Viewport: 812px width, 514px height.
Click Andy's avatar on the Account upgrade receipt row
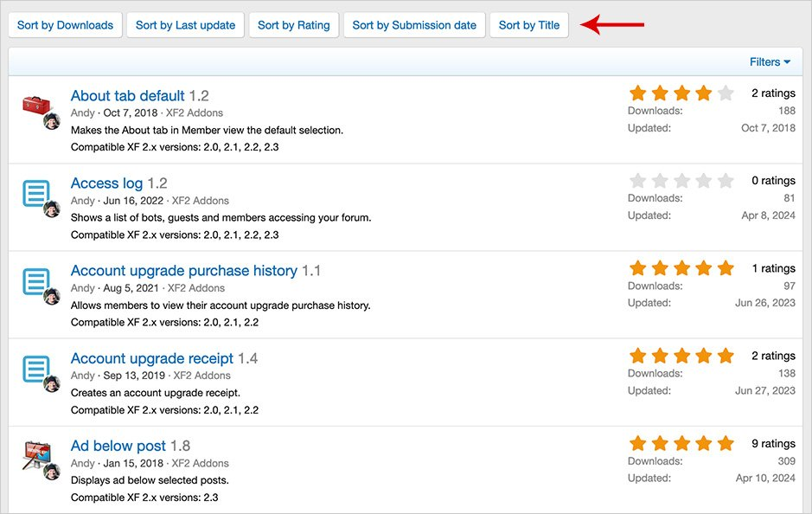click(x=52, y=383)
